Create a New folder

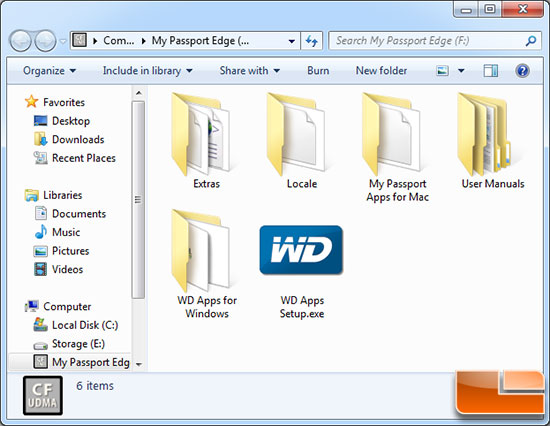click(x=381, y=71)
